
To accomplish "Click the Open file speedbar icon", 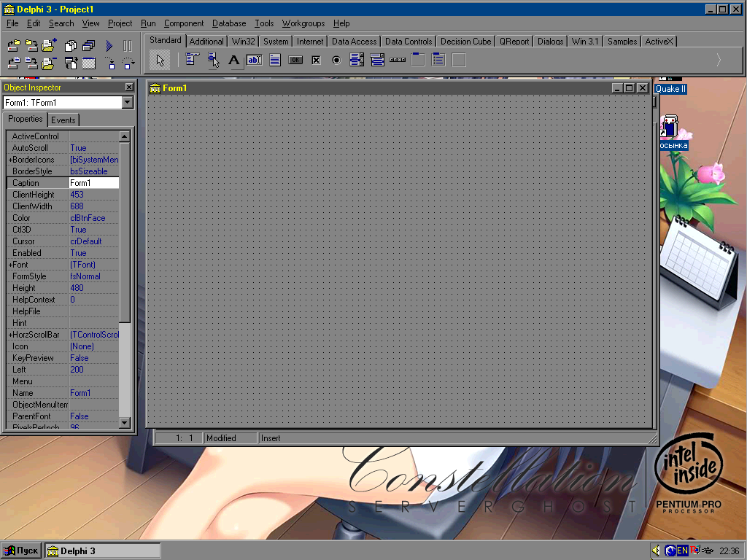I will coord(14,63).
